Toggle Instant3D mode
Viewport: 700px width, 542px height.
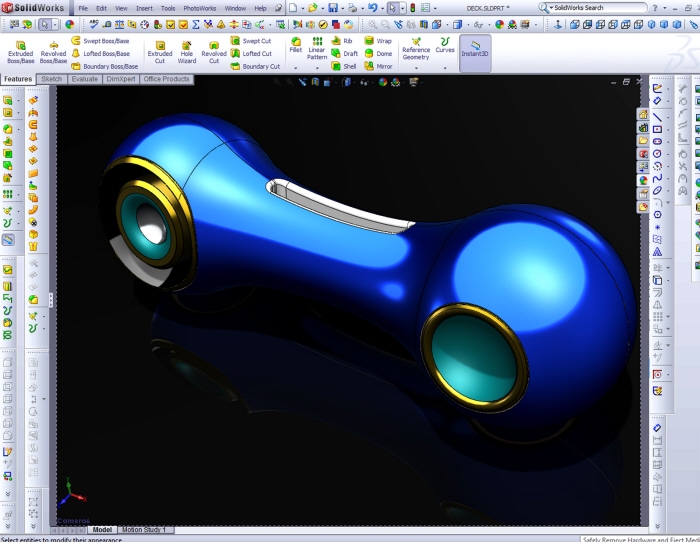(x=475, y=52)
